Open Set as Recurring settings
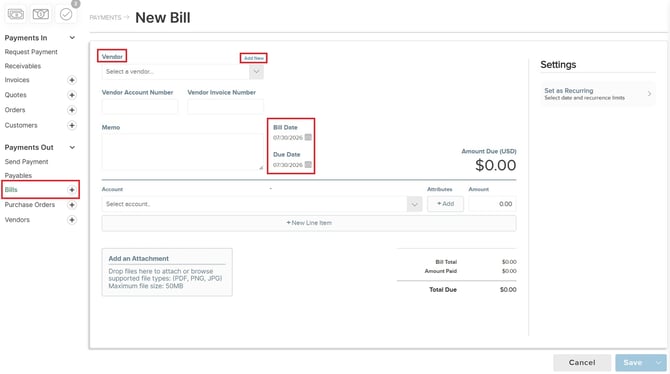Screen dimensions: 670x374 point(597,94)
